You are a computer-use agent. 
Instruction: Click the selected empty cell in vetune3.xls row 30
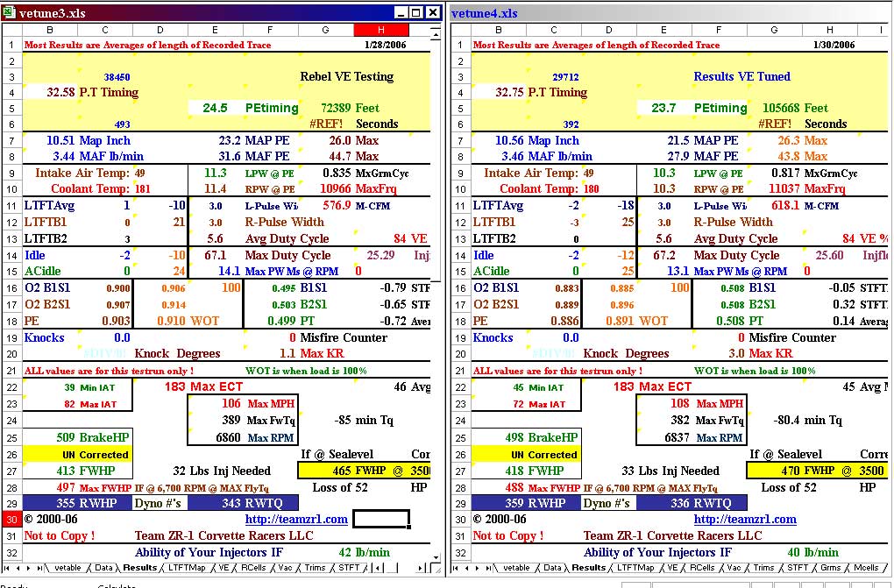381,520
